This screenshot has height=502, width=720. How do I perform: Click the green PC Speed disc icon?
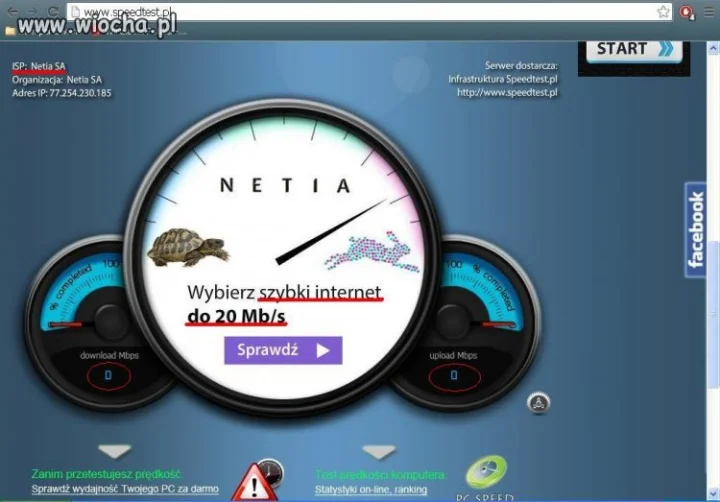point(487,472)
